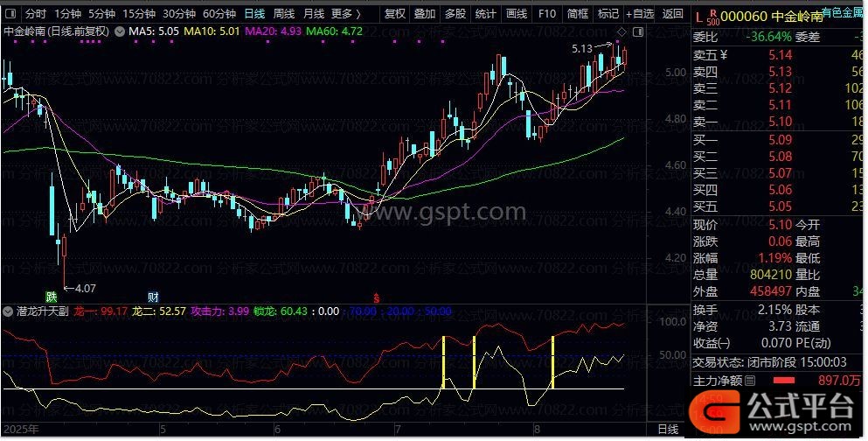Screen dimensions: 868x441
Task: Switch to the 60分钟 period tab
Action: pos(219,14)
